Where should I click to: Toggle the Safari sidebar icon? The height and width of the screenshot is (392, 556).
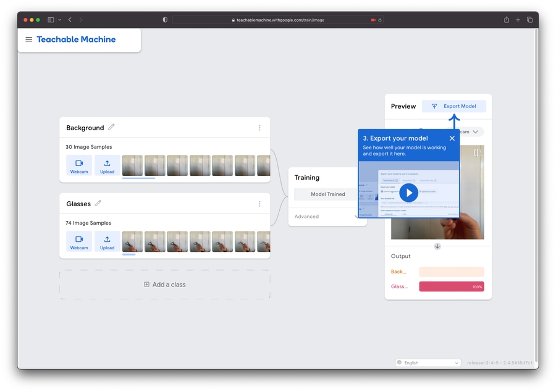pyautogui.click(x=51, y=20)
